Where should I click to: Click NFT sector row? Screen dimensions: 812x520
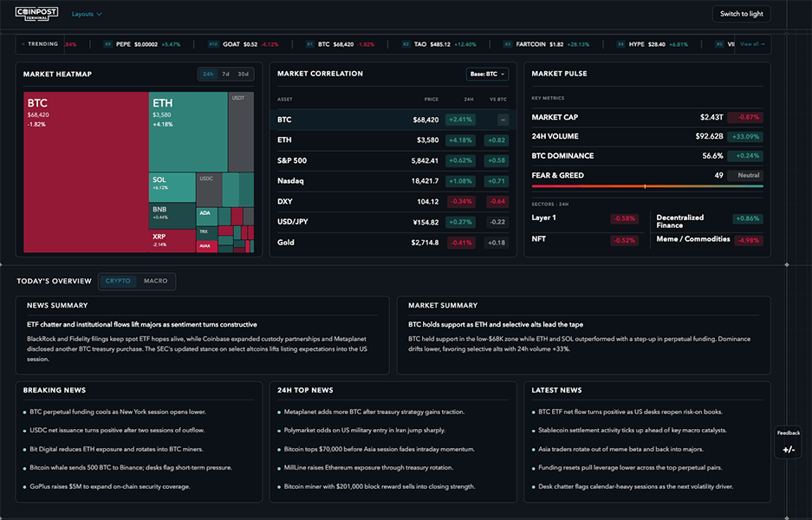point(585,240)
